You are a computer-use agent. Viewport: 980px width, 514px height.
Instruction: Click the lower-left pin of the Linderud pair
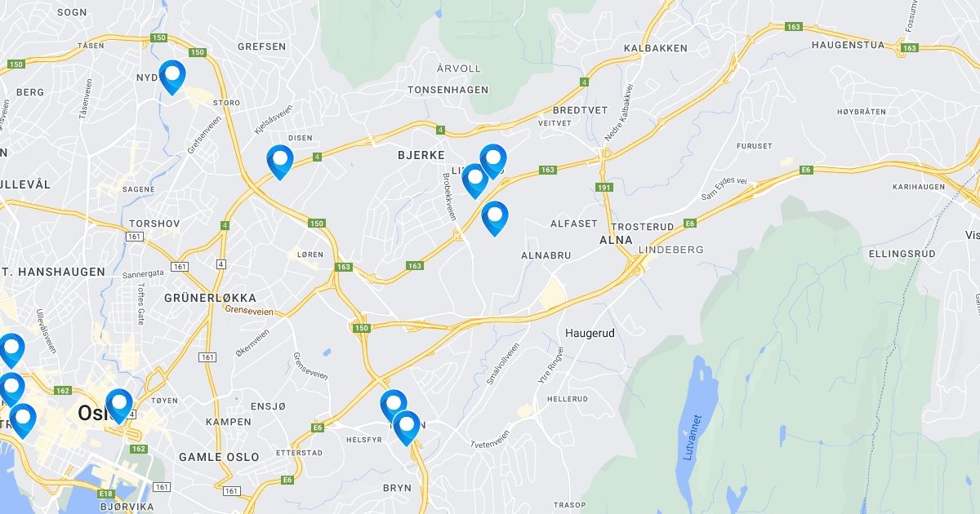[475, 180]
